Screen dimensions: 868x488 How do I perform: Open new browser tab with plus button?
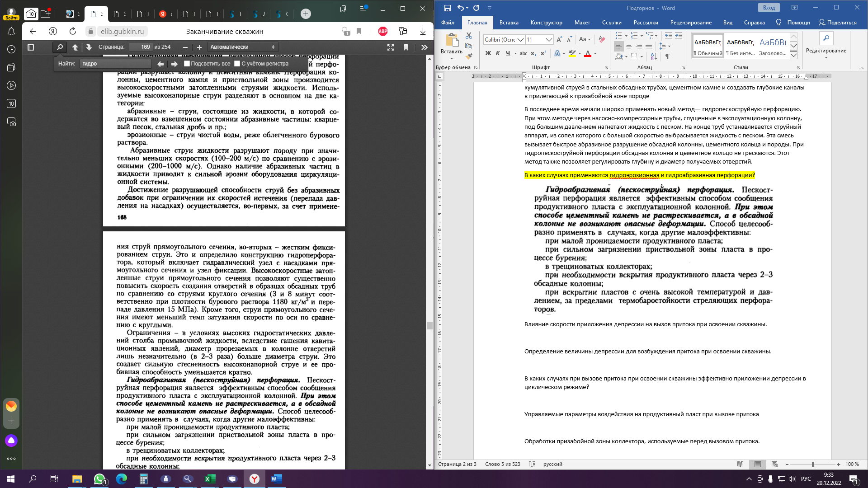[x=306, y=14]
